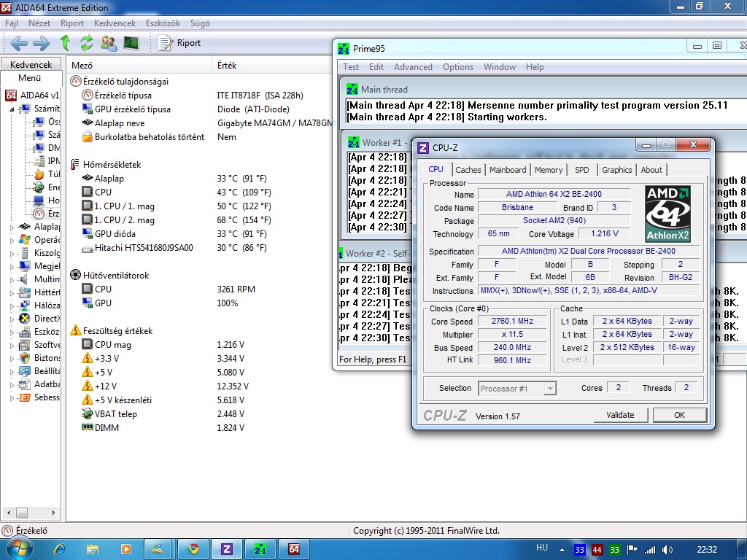Switch to CPU-Z Memory tab

click(x=549, y=170)
